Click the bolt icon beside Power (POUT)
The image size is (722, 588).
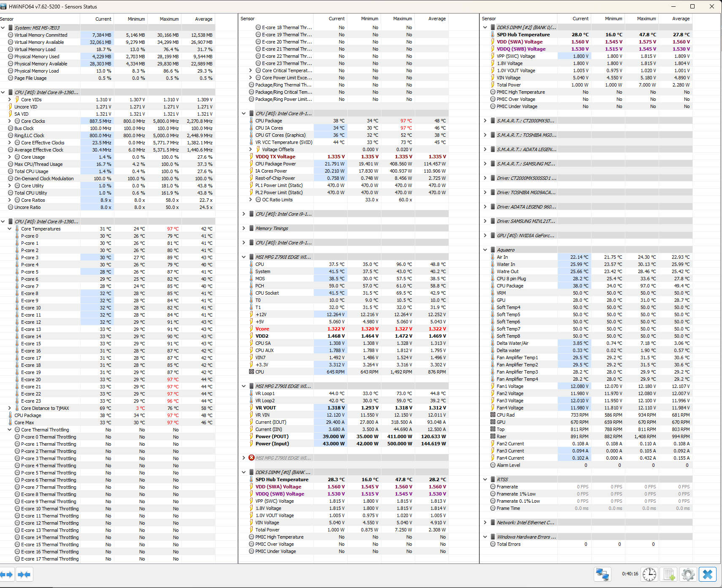pyautogui.click(x=251, y=436)
